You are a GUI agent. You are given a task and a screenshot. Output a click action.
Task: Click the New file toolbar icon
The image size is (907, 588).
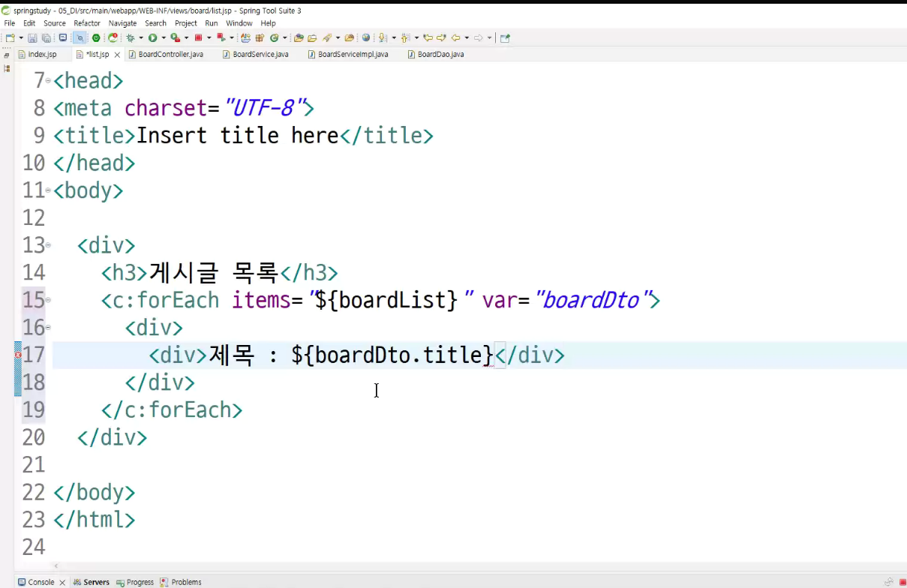(x=10, y=37)
